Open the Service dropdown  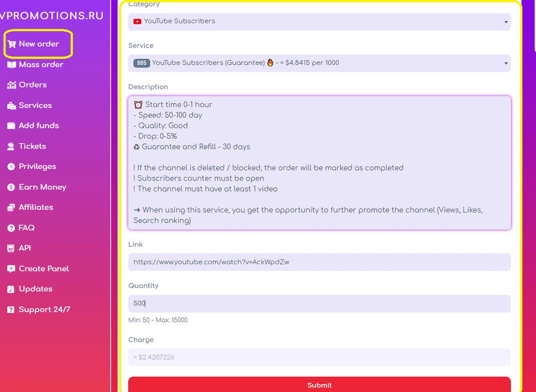319,63
